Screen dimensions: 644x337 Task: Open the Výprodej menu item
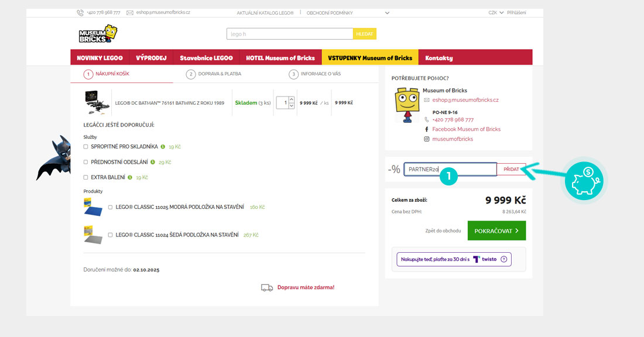pyautogui.click(x=151, y=58)
